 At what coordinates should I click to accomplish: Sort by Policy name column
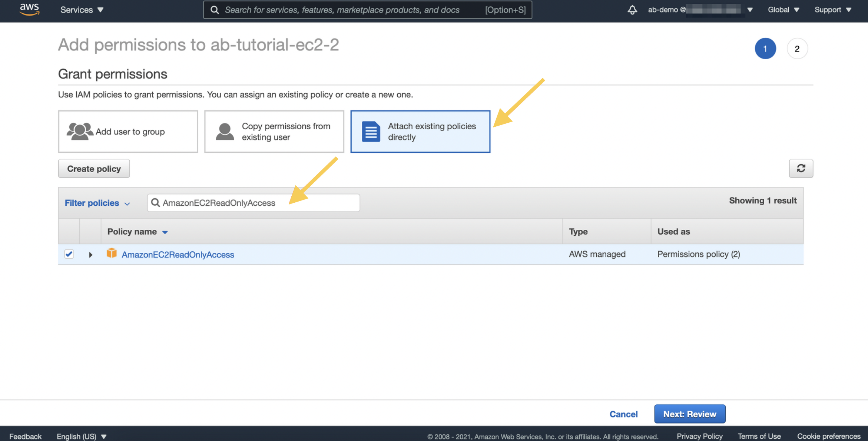(x=138, y=232)
